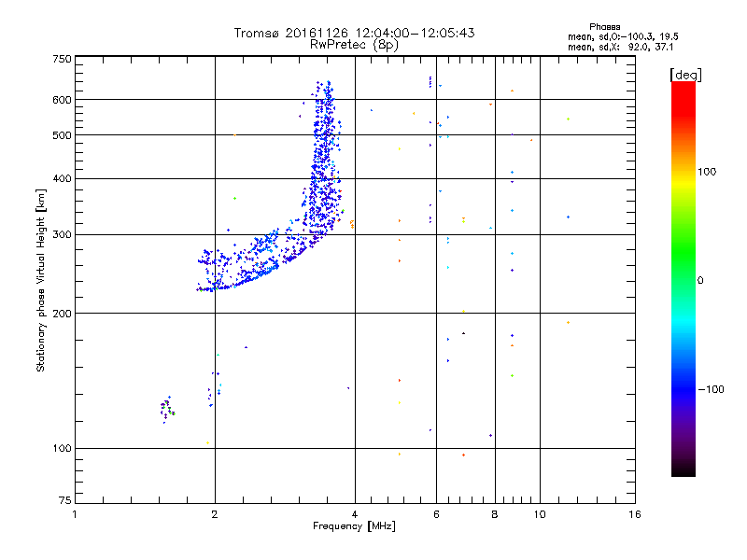Click the '600' y-axis tick label
Viewport: 747px width, 560px height.
[x=62, y=100]
